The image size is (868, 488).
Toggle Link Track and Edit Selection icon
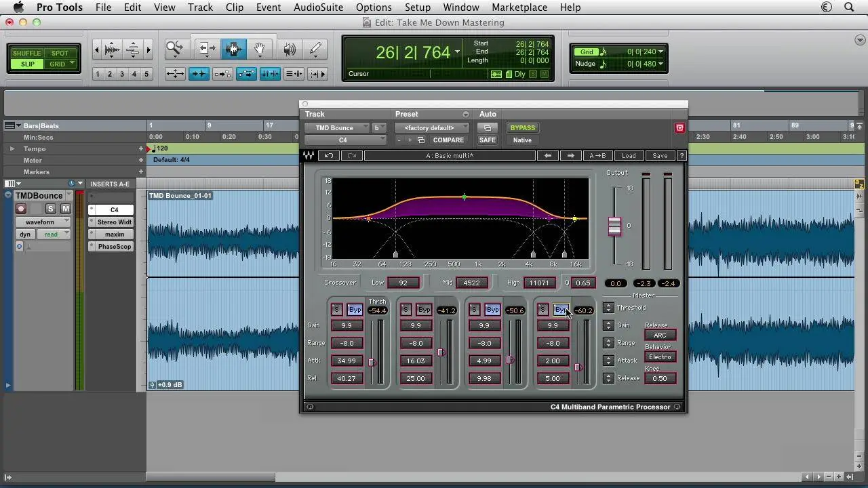294,74
